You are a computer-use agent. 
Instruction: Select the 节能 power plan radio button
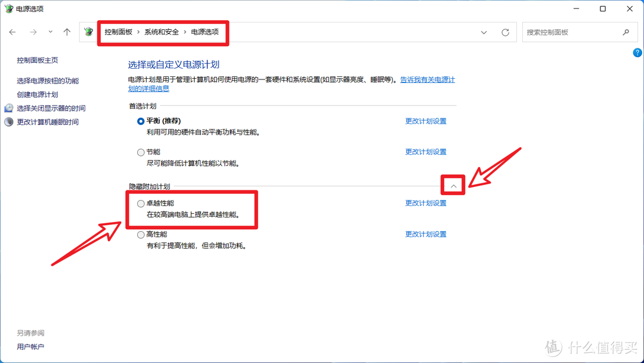click(x=141, y=152)
